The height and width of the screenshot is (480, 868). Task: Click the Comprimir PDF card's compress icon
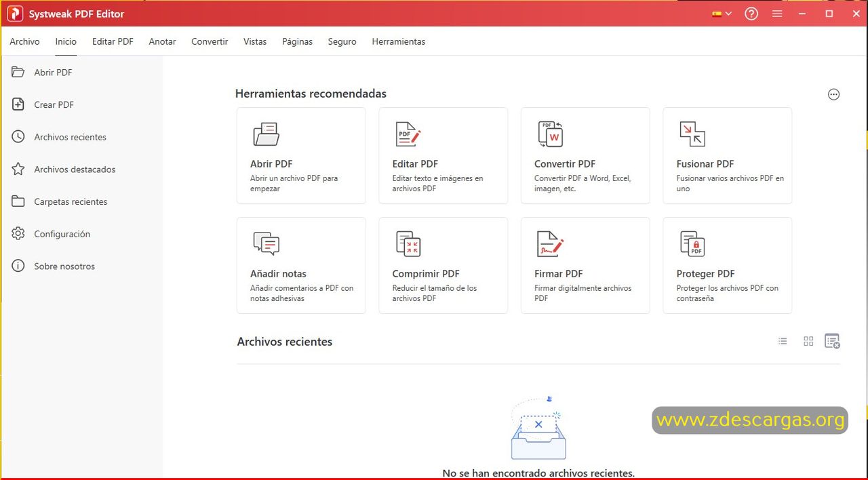coord(408,243)
